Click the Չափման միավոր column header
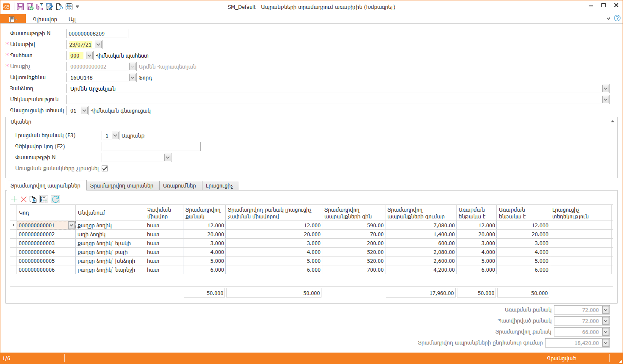Screen dimensions: 623x364 click(x=164, y=213)
